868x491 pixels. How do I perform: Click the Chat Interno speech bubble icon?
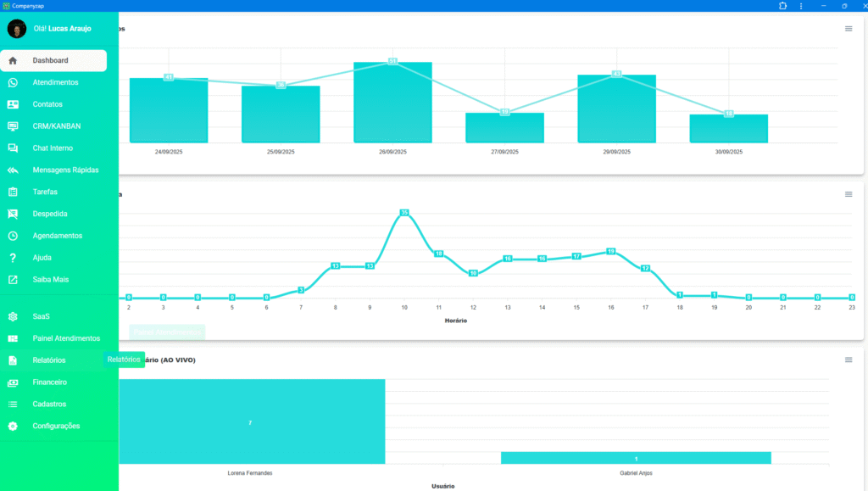coord(13,148)
